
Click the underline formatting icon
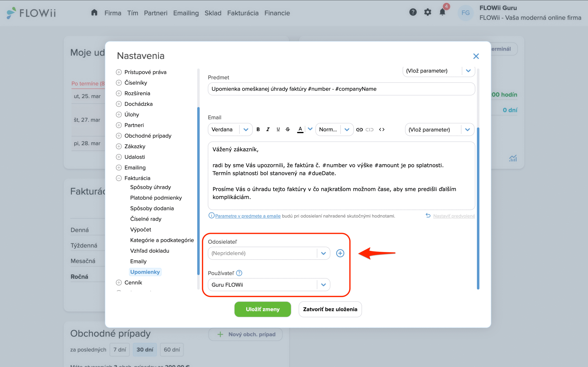pyautogui.click(x=278, y=129)
